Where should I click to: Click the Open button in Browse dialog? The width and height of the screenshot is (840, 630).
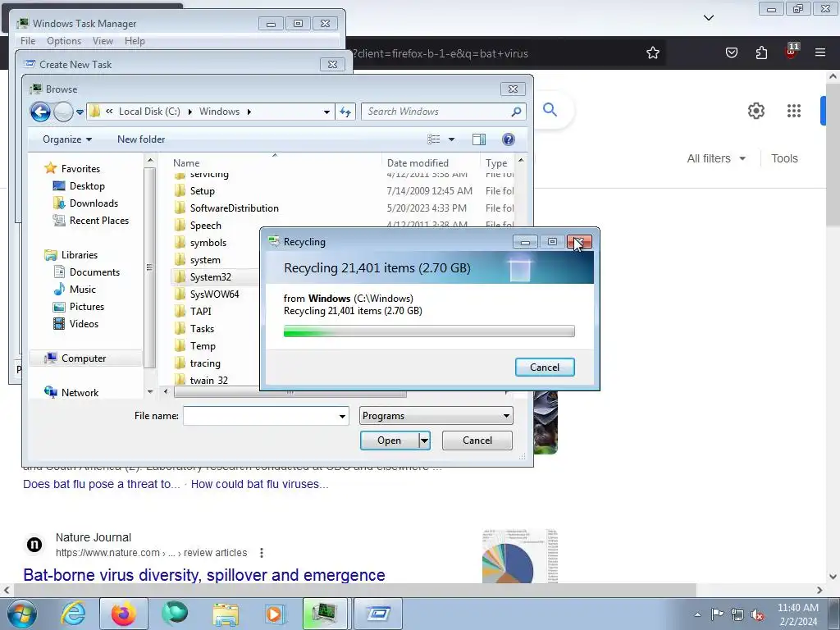(x=389, y=441)
